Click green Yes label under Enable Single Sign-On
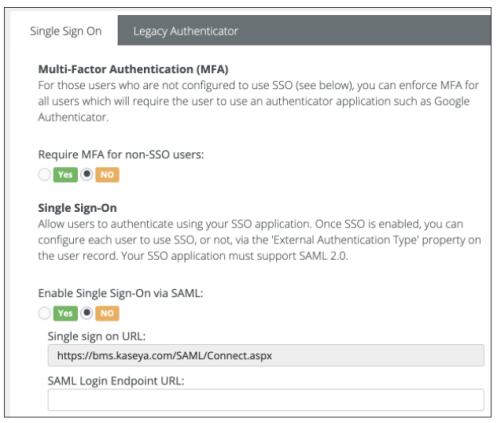 (x=65, y=313)
